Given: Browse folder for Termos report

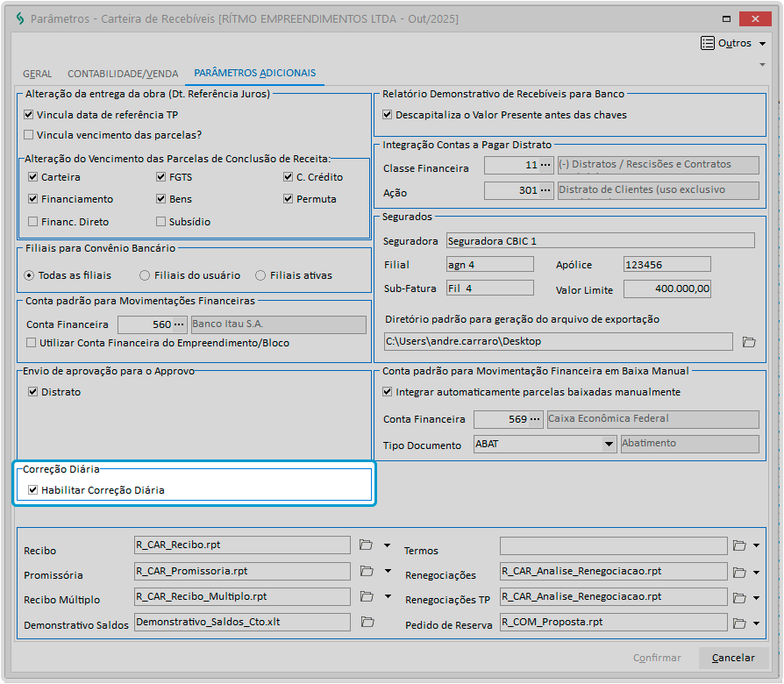Looking at the screenshot, I should coord(740,545).
